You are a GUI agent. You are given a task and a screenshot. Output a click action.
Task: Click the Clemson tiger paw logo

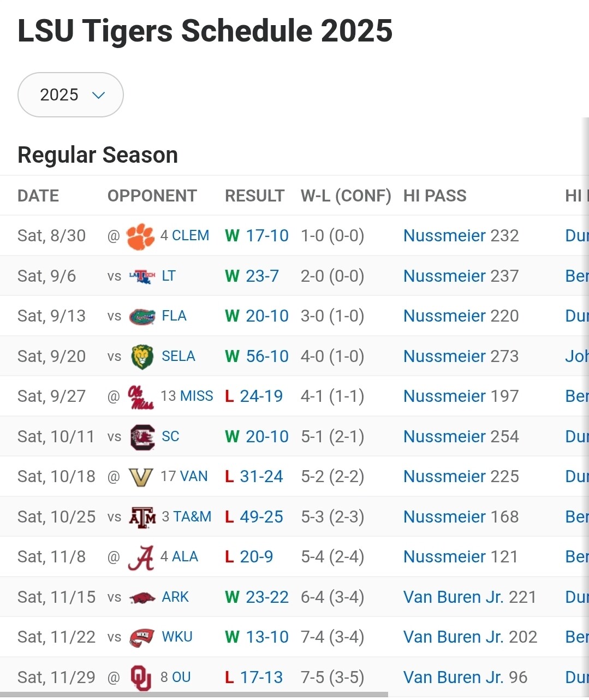140,236
